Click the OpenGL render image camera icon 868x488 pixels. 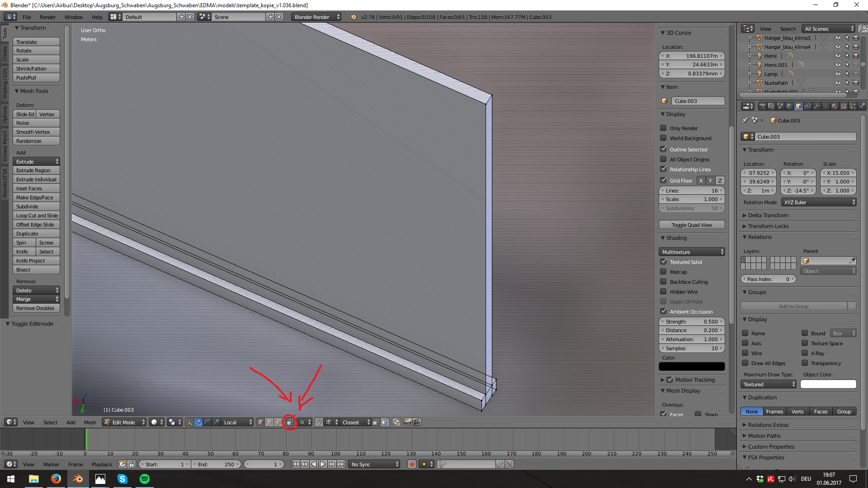point(407,422)
